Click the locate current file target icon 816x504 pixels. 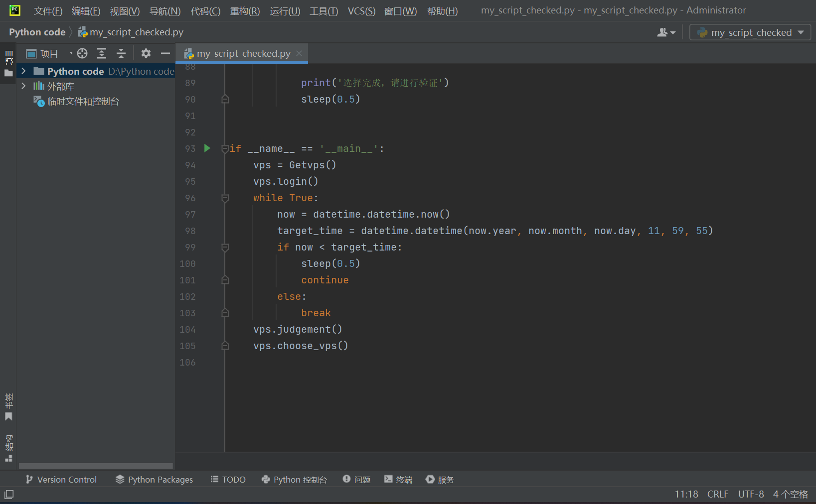82,53
